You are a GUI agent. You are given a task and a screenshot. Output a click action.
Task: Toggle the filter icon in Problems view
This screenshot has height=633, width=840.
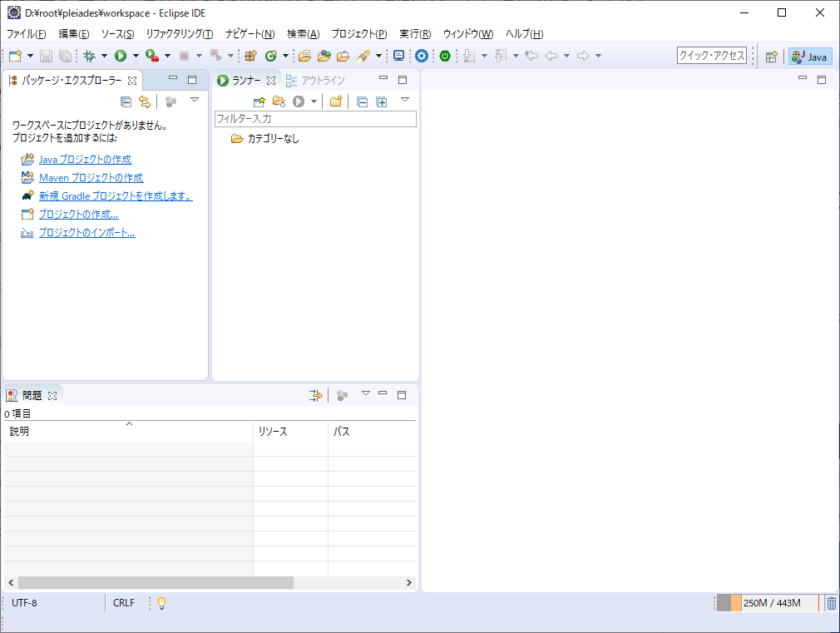(x=316, y=395)
